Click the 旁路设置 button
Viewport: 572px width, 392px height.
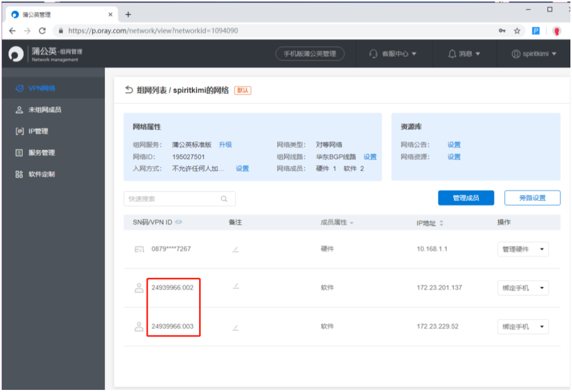(x=532, y=198)
